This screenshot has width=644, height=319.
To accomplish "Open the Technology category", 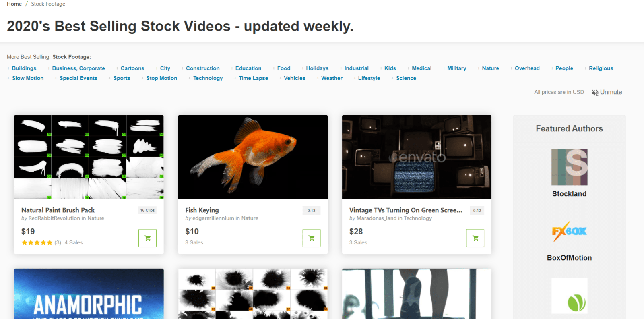I will [x=208, y=78].
